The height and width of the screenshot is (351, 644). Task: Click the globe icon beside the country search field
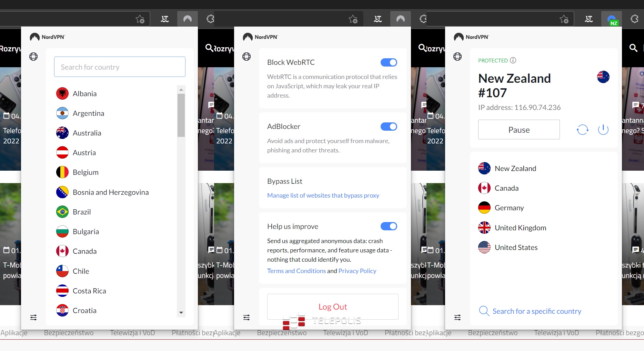coord(33,57)
